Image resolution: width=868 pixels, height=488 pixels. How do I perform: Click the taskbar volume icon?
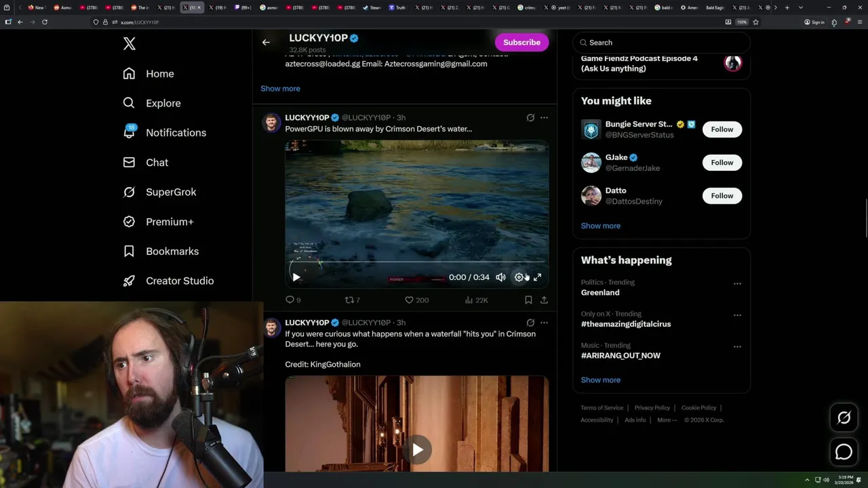[x=826, y=480]
